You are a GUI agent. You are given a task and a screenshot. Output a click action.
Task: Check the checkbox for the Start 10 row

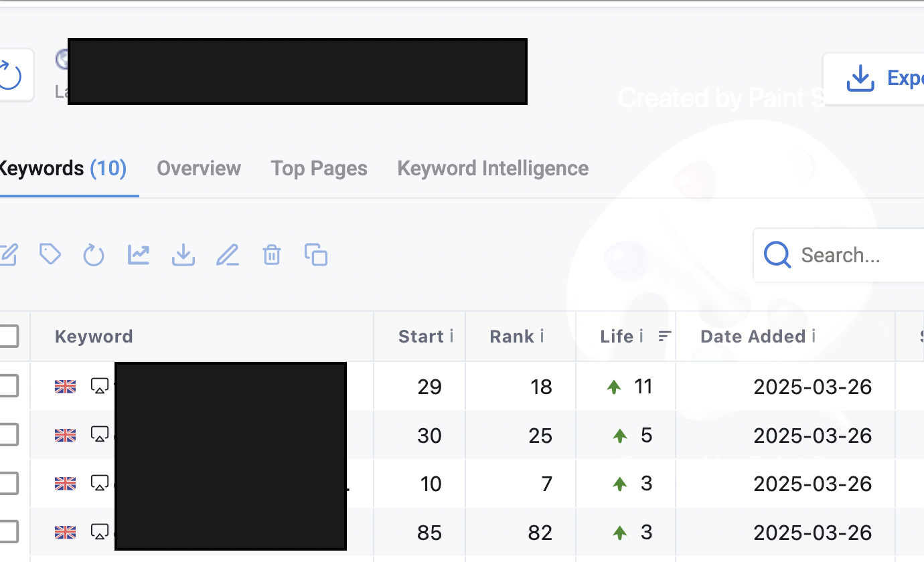tap(8, 483)
